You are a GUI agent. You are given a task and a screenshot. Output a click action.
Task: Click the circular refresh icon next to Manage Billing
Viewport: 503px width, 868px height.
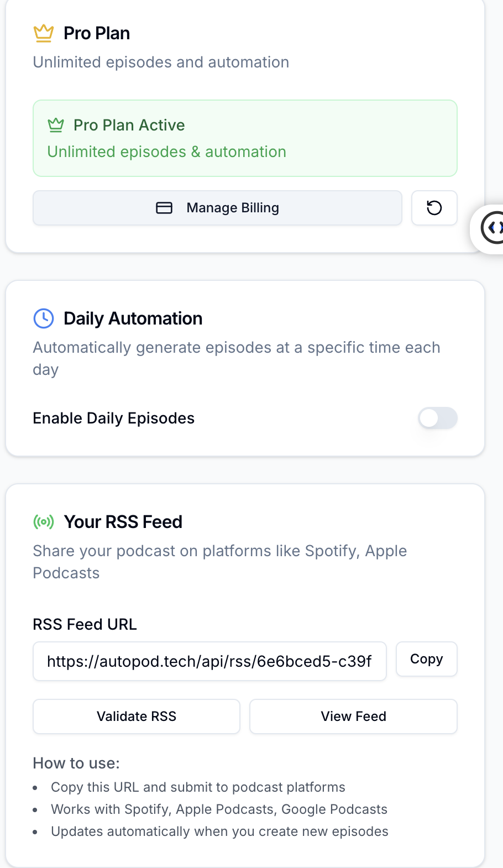tap(434, 208)
